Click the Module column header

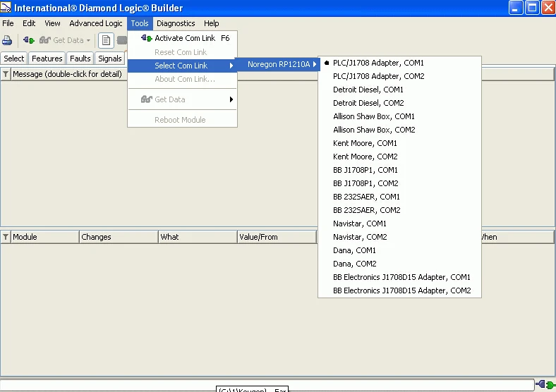click(44, 237)
